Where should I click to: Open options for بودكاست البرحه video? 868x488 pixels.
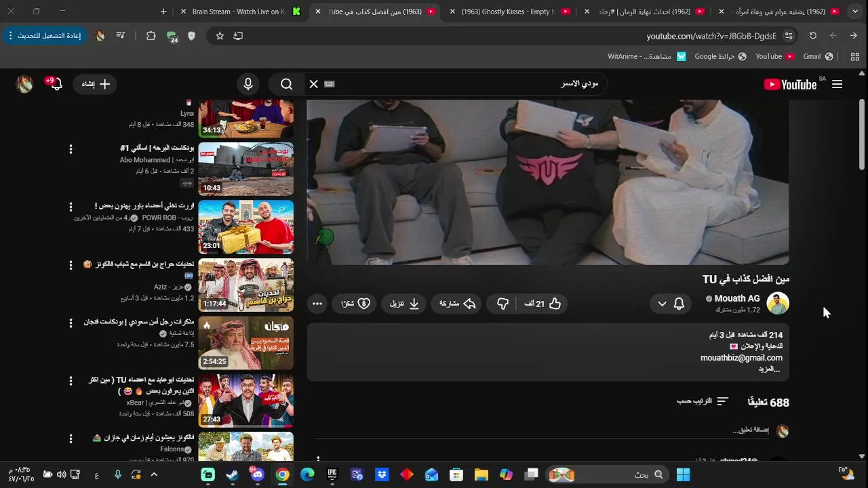[71, 148]
